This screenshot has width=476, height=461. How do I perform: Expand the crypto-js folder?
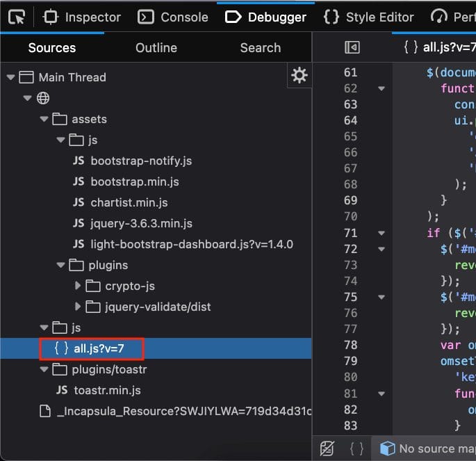pyautogui.click(x=78, y=286)
